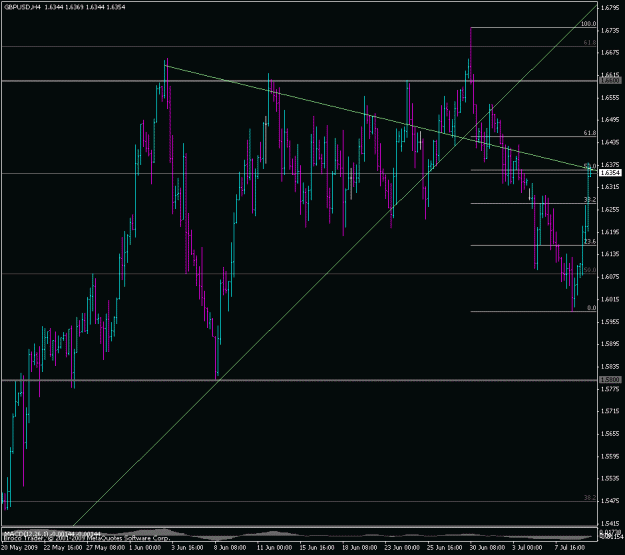Click the 1.5895 price axis label

click(610, 344)
